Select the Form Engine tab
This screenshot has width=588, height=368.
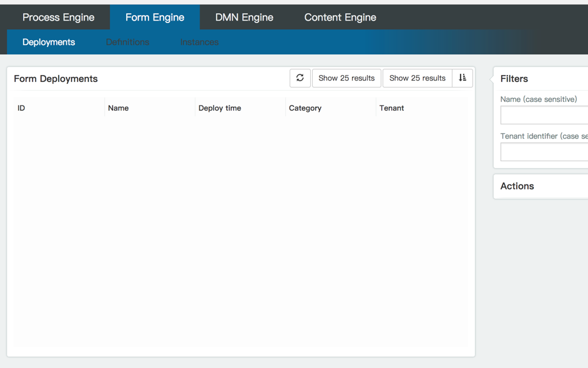pyautogui.click(x=155, y=17)
